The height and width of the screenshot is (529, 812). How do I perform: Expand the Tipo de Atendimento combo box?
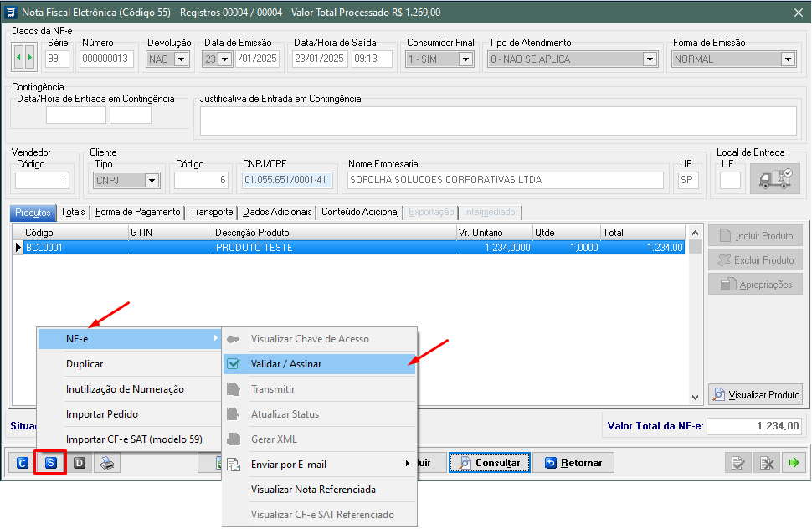(x=649, y=59)
